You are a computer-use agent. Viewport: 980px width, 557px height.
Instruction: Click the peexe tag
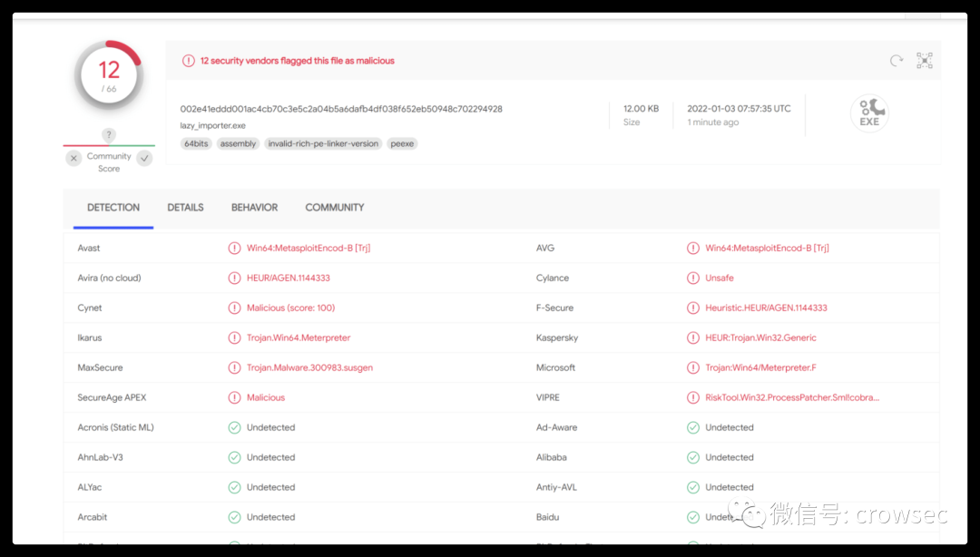[x=402, y=143]
